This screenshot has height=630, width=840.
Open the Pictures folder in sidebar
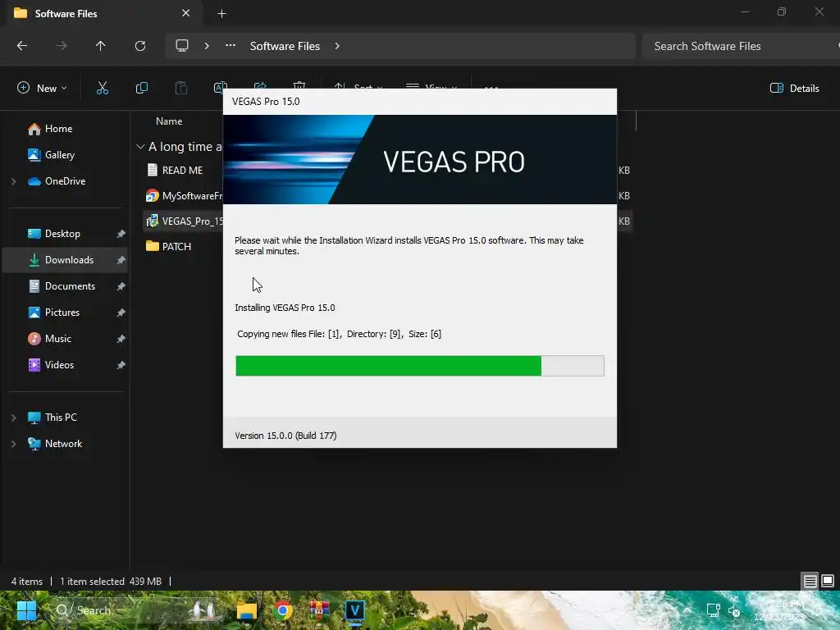click(x=62, y=313)
